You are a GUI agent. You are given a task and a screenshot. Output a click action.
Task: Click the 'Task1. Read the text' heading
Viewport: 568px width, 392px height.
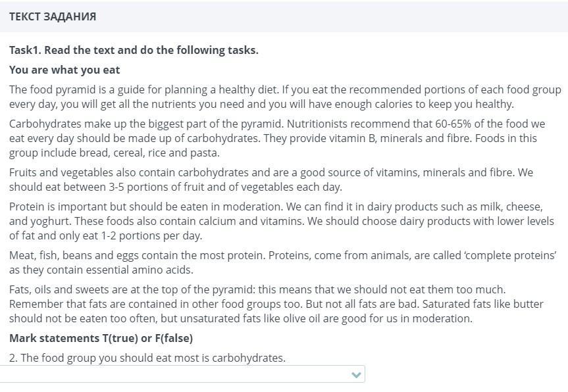[x=134, y=50]
